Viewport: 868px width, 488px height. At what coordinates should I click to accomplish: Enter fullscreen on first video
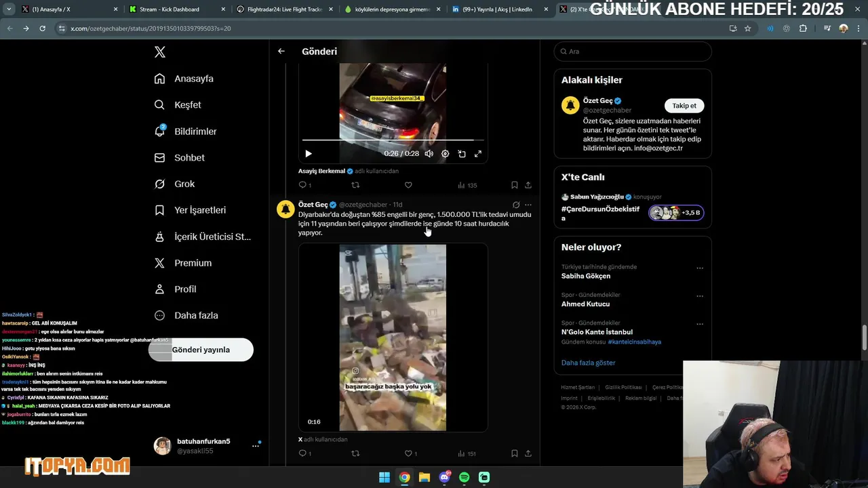(x=478, y=154)
